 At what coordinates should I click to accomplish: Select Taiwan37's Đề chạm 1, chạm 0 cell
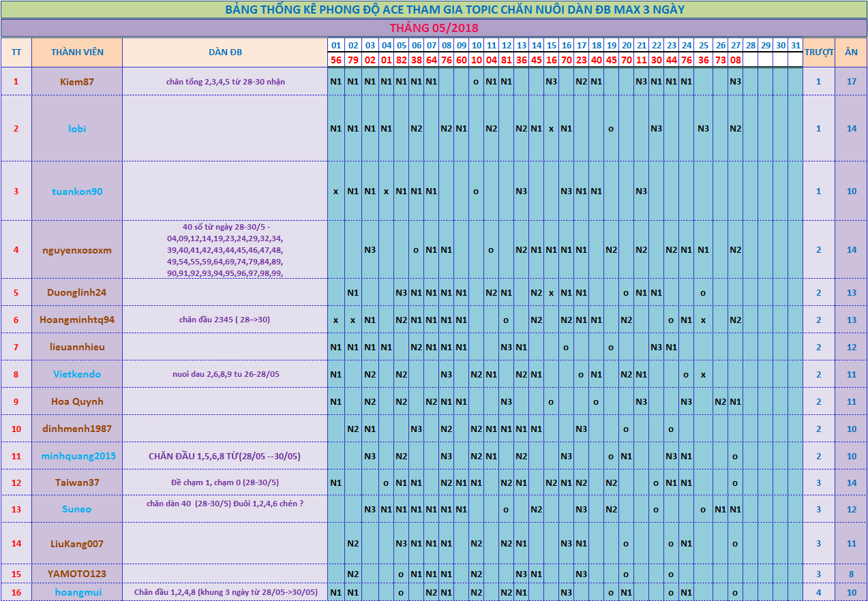[x=225, y=482]
